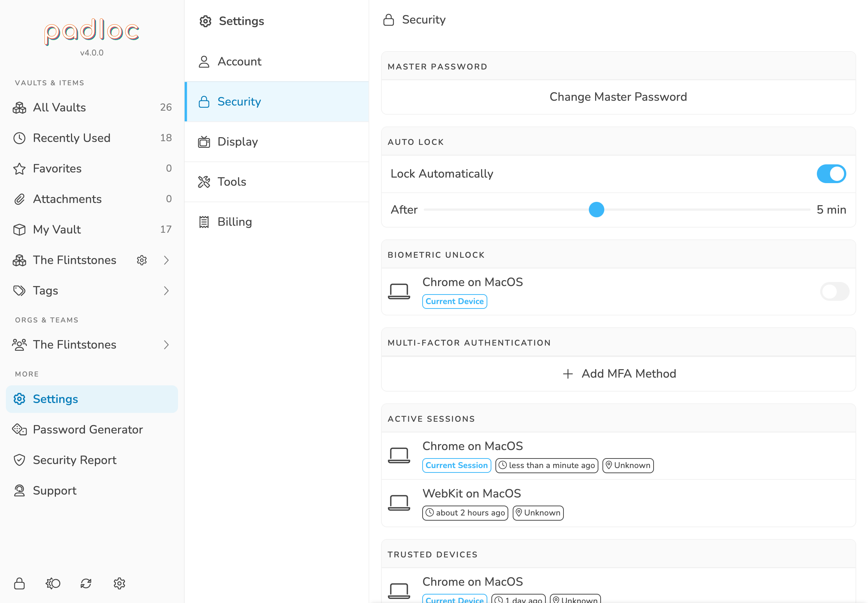
Task: Click the Tools wrench icon
Action: click(204, 182)
